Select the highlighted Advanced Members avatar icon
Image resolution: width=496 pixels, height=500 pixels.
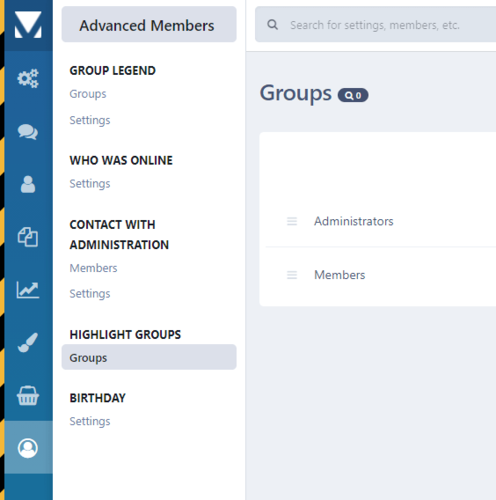(x=28, y=448)
